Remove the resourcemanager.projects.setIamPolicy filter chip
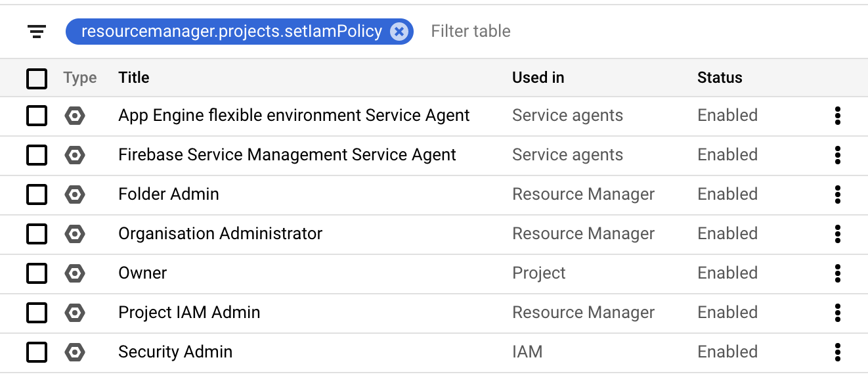The width and height of the screenshot is (868, 389). tap(399, 32)
